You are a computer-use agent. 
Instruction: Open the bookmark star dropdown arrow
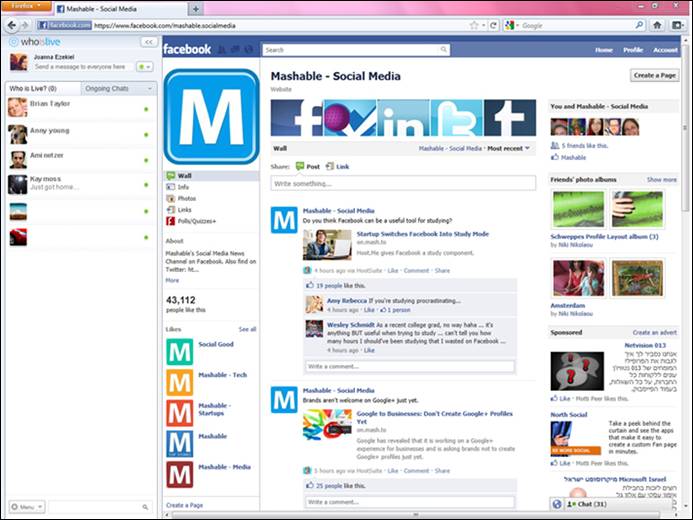click(x=484, y=26)
